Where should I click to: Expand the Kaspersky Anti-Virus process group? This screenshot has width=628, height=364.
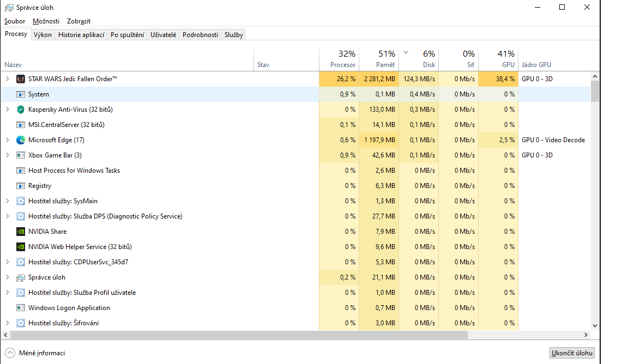pos(7,110)
